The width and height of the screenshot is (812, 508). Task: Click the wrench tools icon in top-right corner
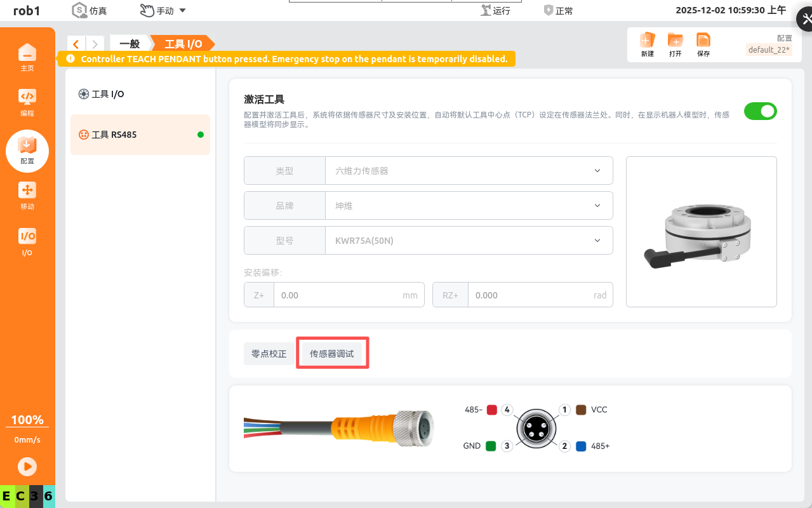click(x=802, y=18)
